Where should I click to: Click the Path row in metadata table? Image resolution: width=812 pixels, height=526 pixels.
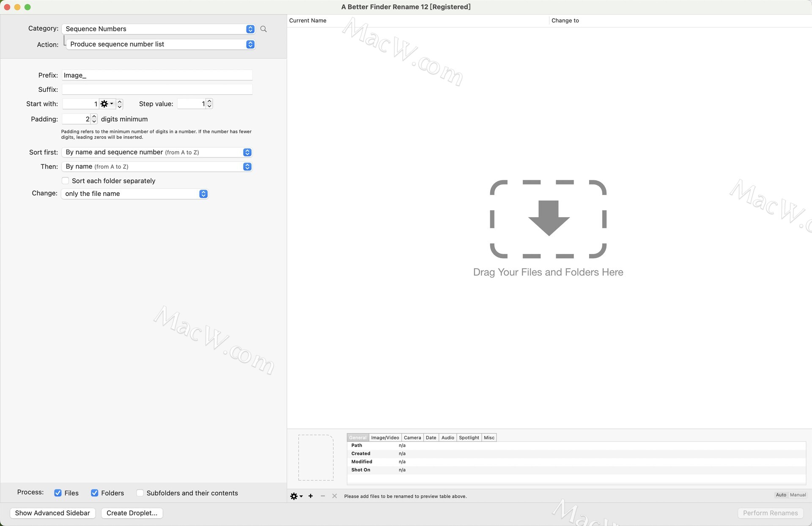[x=576, y=445]
